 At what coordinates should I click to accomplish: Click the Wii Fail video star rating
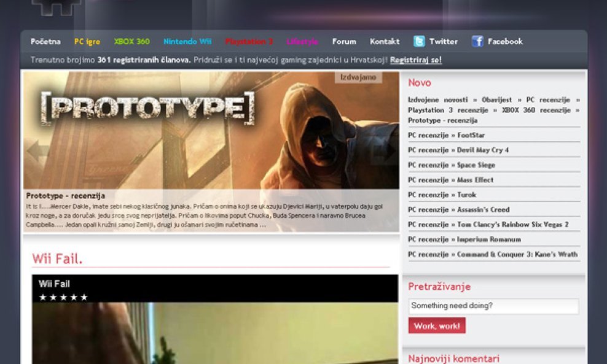click(63, 297)
